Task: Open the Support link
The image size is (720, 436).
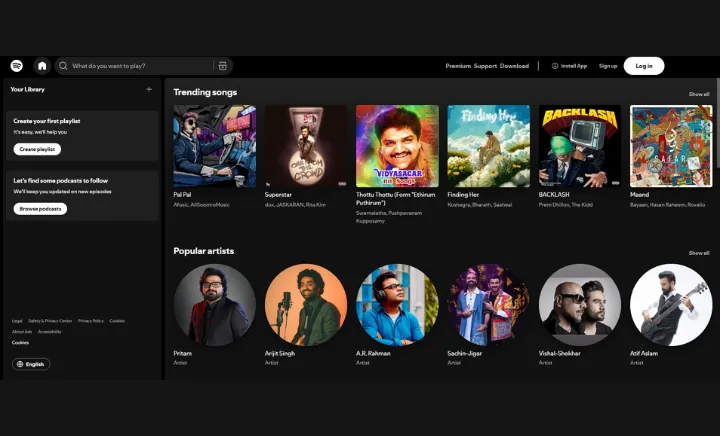Action: [485, 66]
